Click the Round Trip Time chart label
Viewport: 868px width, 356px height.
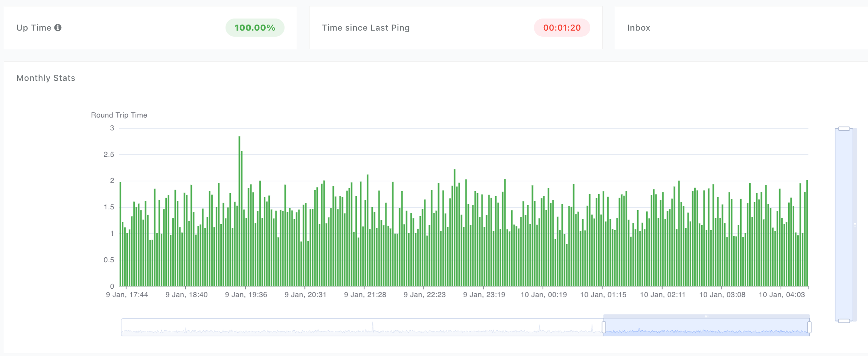point(119,115)
